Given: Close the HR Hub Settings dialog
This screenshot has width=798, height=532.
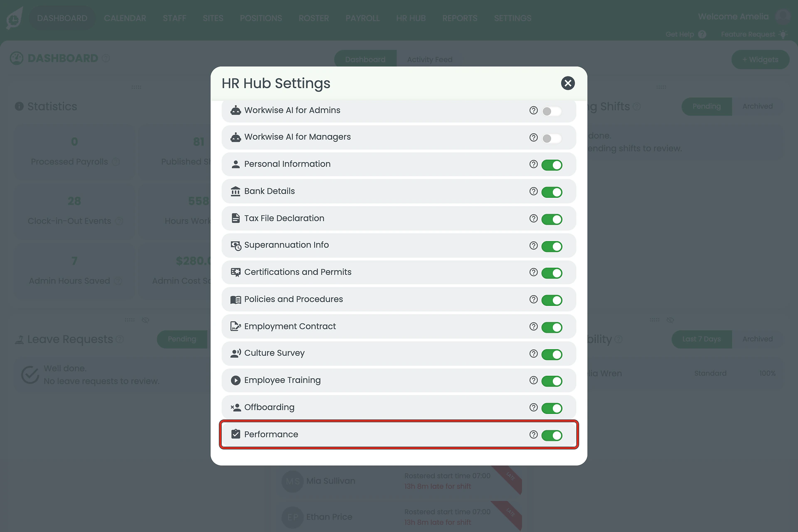Looking at the screenshot, I should tap(568, 83).
